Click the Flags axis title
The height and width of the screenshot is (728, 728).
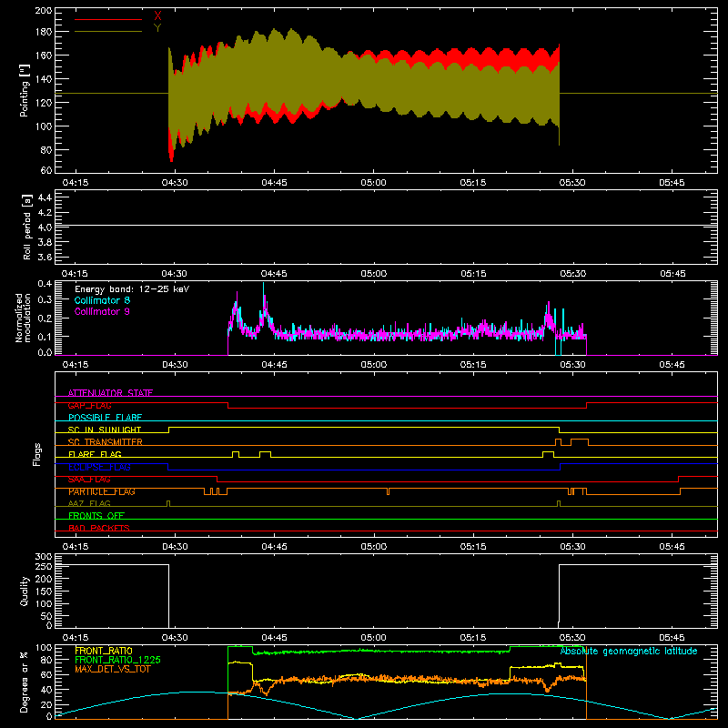click(37, 454)
